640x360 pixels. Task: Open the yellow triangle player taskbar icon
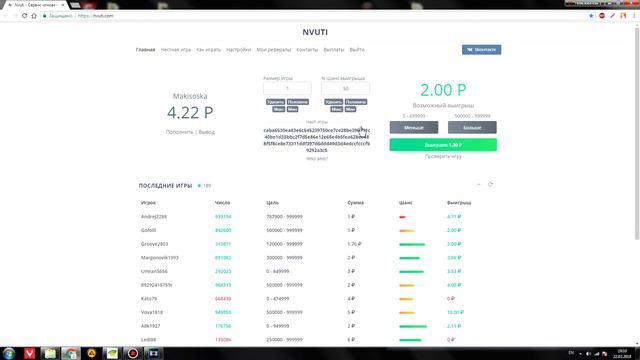click(x=91, y=353)
